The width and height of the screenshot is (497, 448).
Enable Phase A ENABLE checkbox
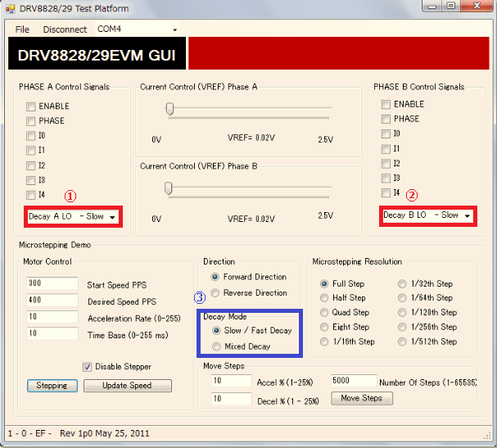(x=31, y=106)
